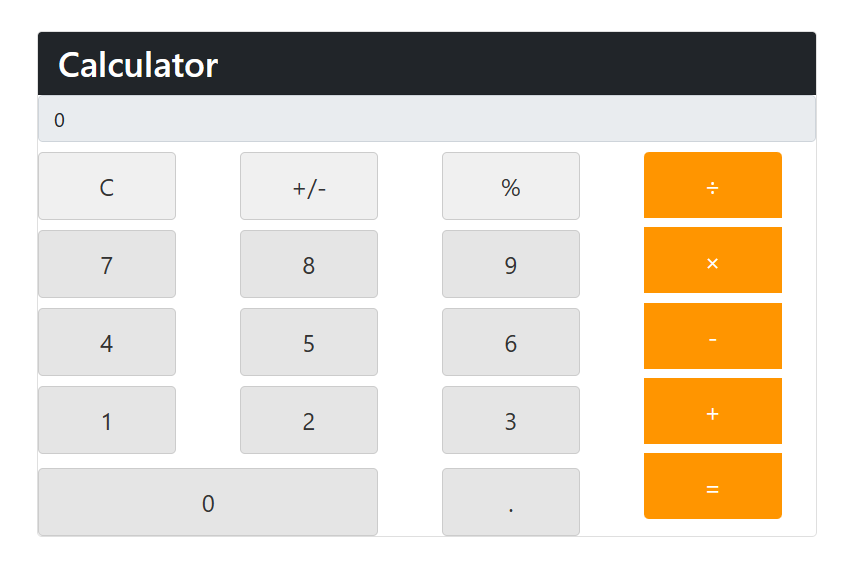Tap the number 6 key
The width and height of the screenshot is (846, 567).
point(510,342)
